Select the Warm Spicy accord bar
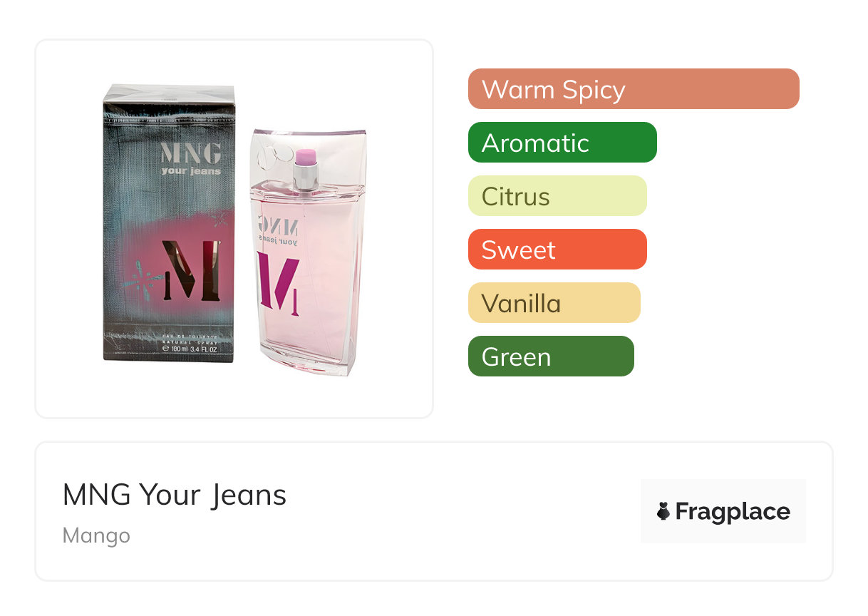The width and height of the screenshot is (868, 616). coord(634,89)
